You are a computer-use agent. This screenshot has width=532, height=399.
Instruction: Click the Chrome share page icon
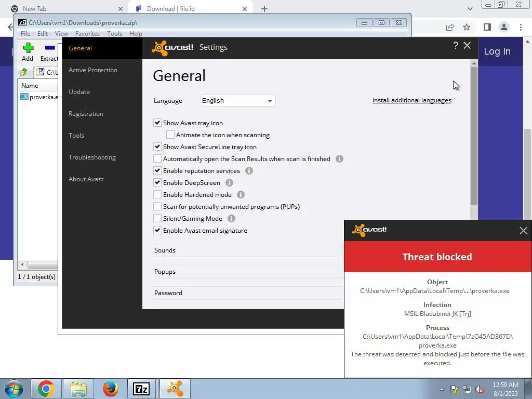[x=450, y=27]
